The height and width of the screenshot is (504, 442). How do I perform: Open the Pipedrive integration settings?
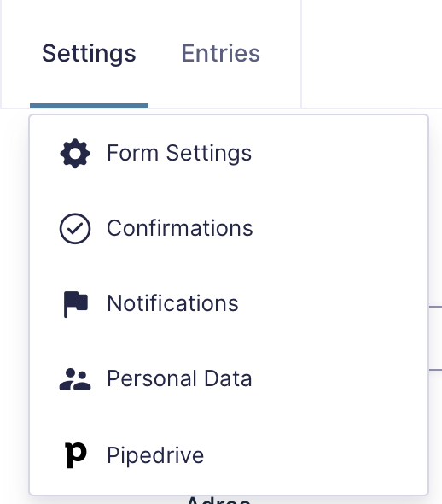click(229, 455)
